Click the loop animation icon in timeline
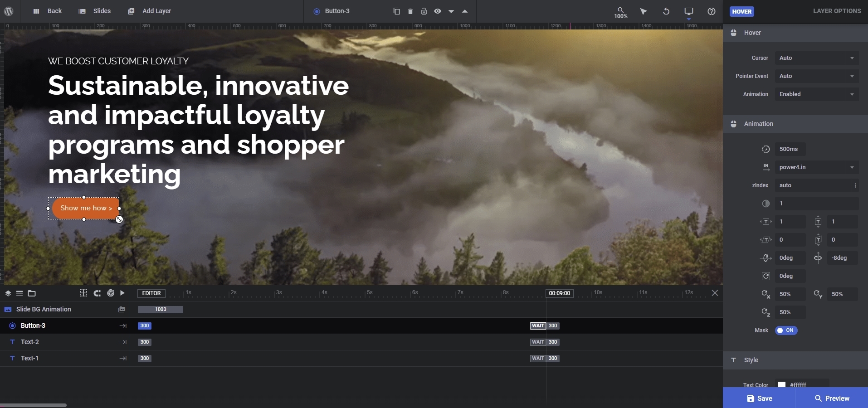This screenshot has height=408, width=868. pos(97,293)
